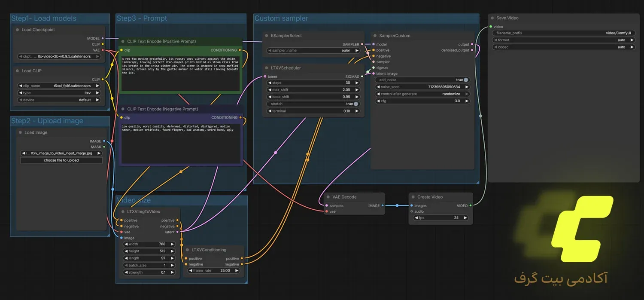
Task: Collapse the LTXVImgToVideo node via its title dot
Action: click(123, 212)
